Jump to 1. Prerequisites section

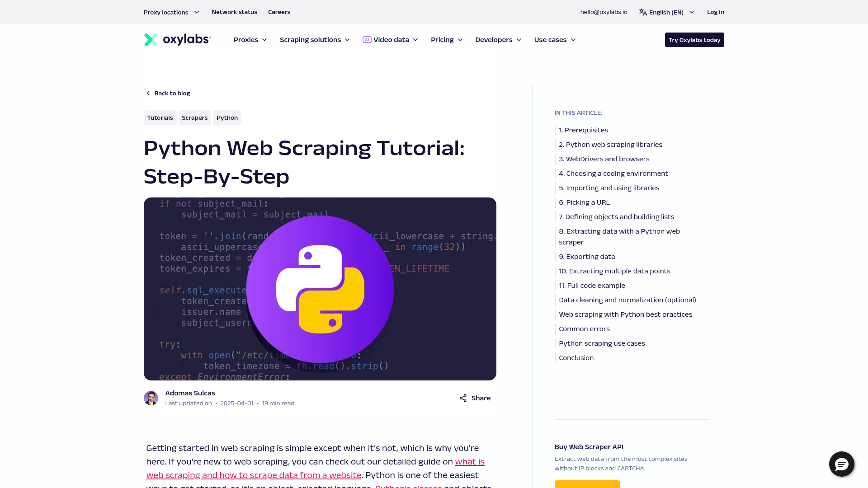(x=583, y=130)
